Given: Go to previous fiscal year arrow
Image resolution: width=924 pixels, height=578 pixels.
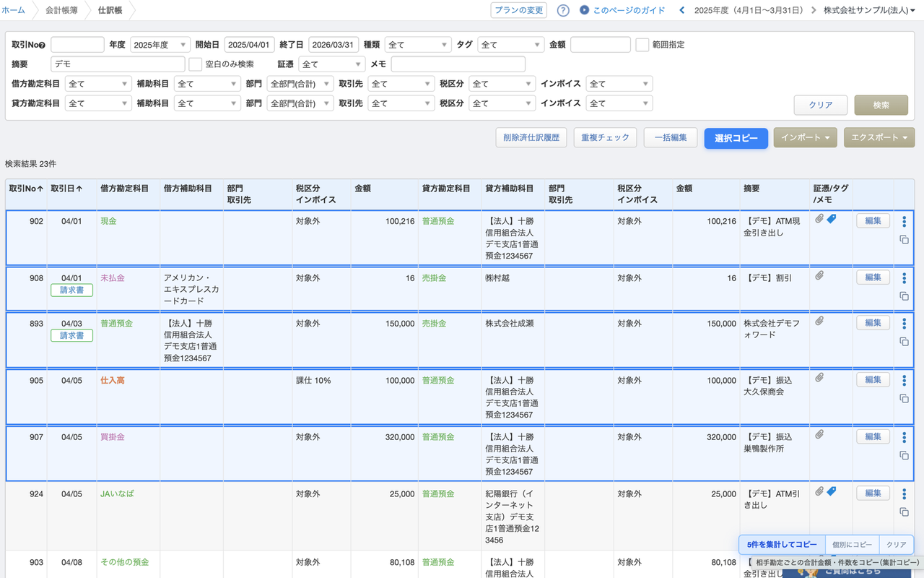Looking at the screenshot, I should [x=682, y=10].
